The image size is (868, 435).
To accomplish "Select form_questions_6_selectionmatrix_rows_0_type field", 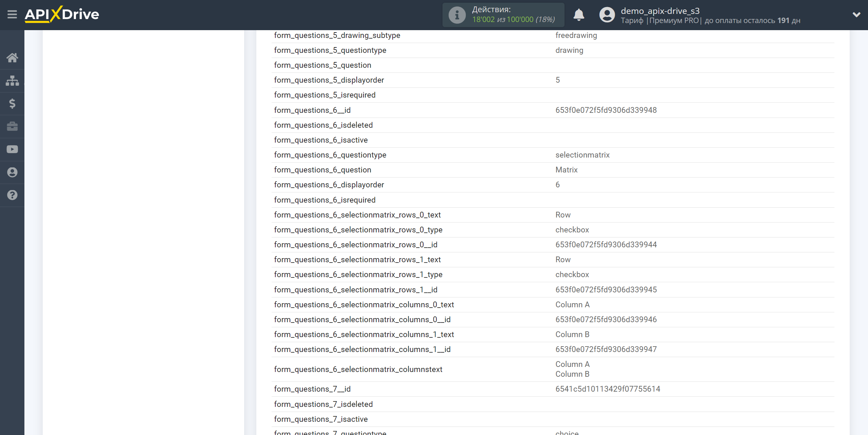I will pyautogui.click(x=358, y=230).
